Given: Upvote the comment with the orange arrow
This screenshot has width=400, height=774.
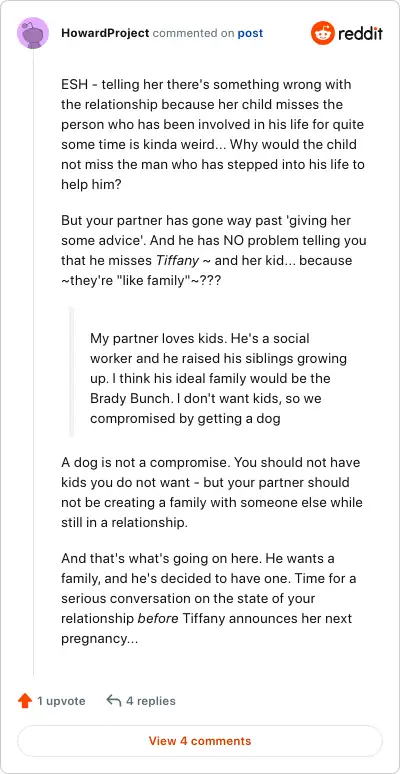Looking at the screenshot, I should (x=25, y=700).
